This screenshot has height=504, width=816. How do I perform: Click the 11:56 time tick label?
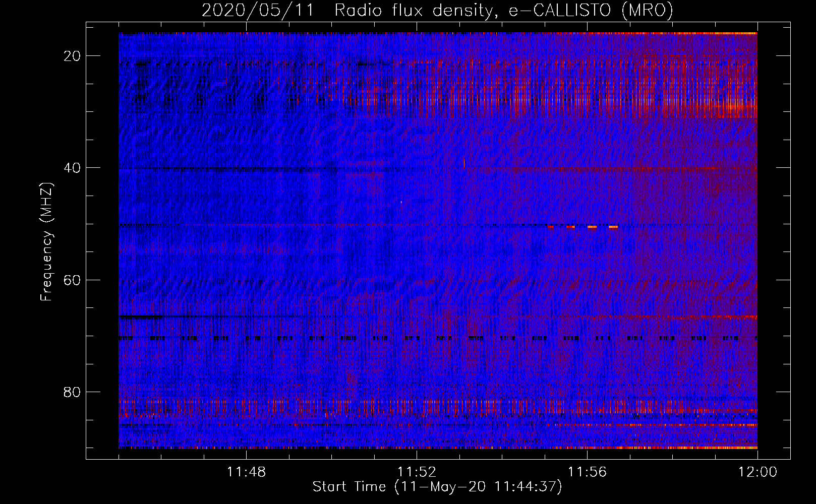pyautogui.click(x=587, y=472)
